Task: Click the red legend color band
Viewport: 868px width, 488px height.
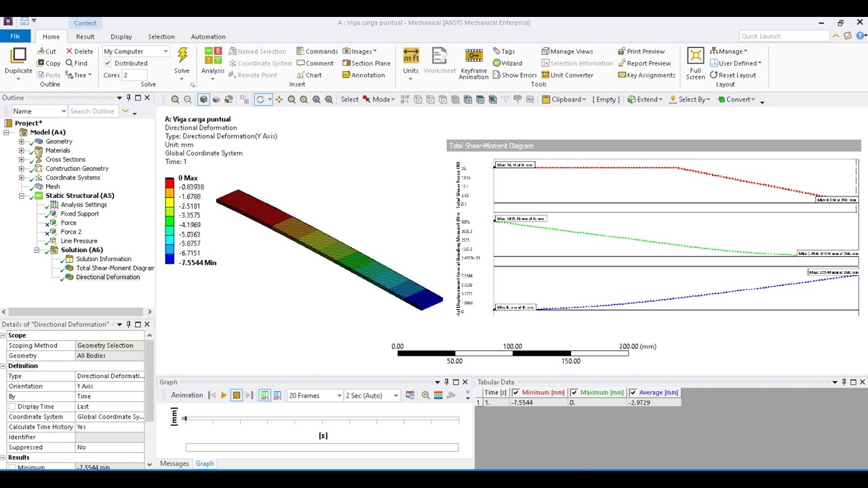Action: 170,182
